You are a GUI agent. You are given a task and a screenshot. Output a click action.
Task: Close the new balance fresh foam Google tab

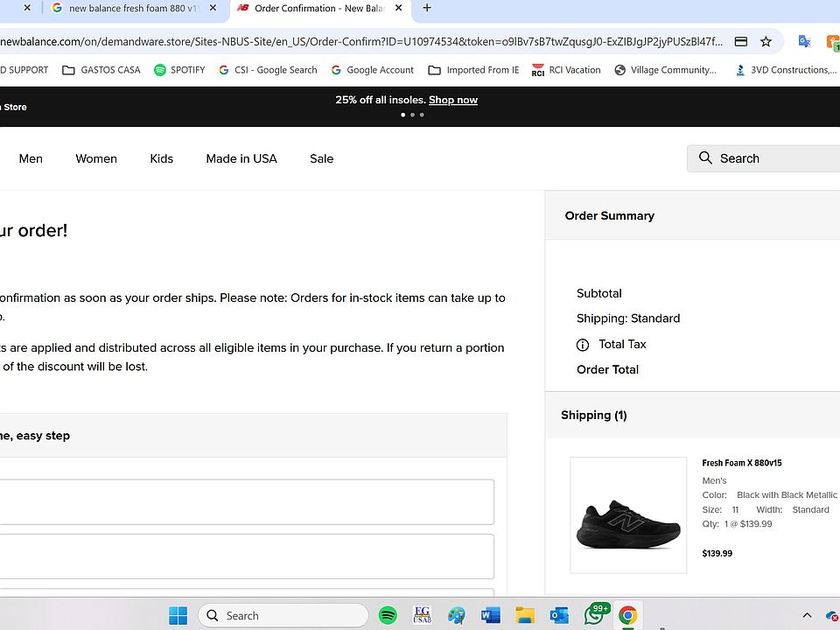213,8
